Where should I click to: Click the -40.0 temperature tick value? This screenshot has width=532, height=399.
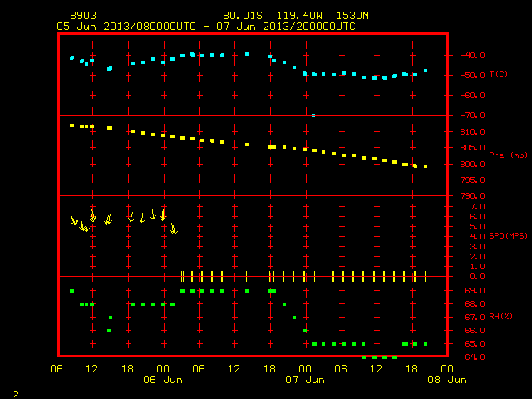click(473, 56)
